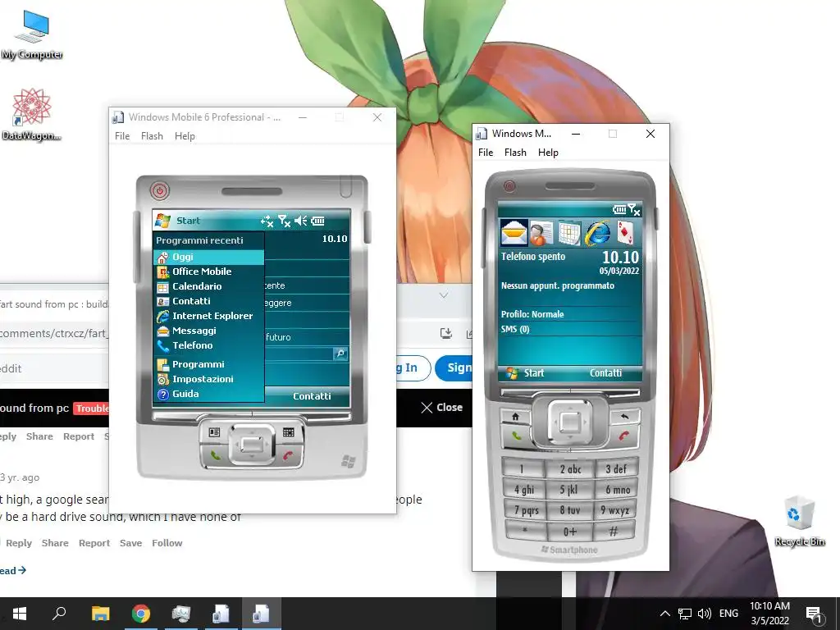Click the search magnifier icon on Pocket PC screen
This screenshot has width=840, height=630.
pyautogui.click(x=340, y=354)
